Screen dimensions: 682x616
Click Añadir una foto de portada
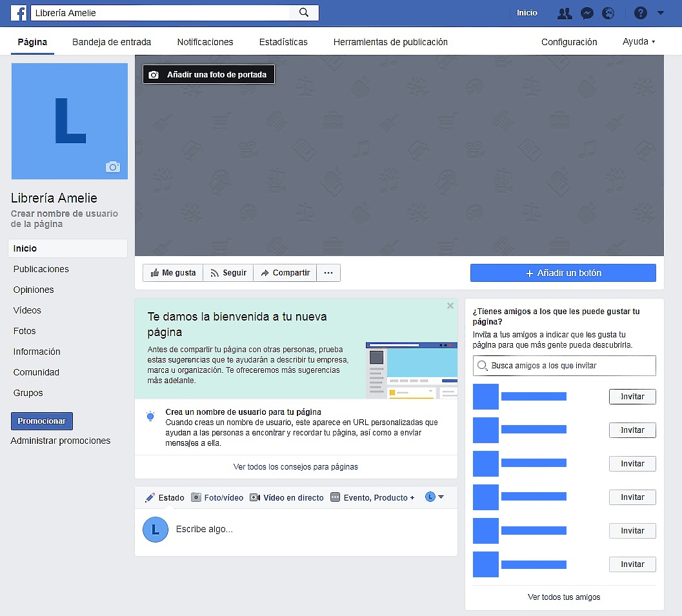[x=208, y=75]
